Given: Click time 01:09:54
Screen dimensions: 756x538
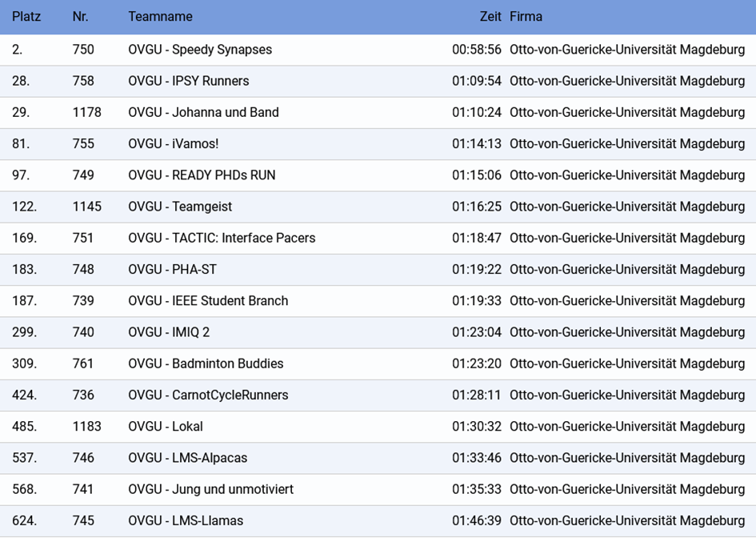Looking at the screenshot, I should 477,81.
